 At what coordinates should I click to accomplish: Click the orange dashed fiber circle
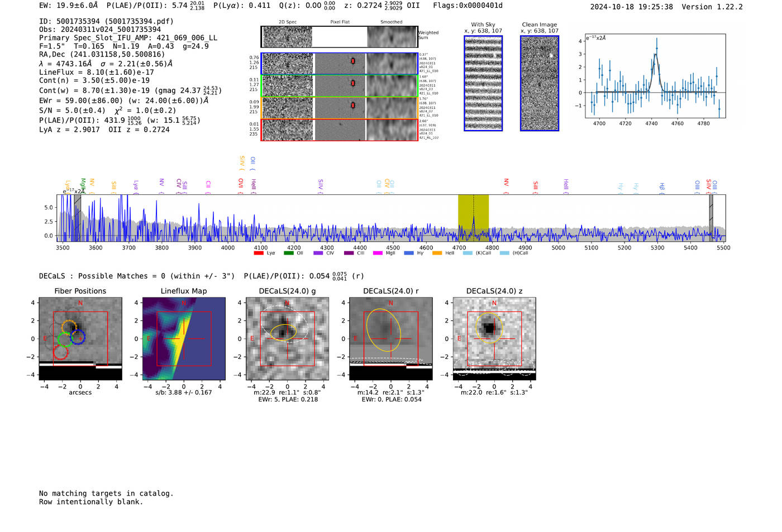coord(69,328)
